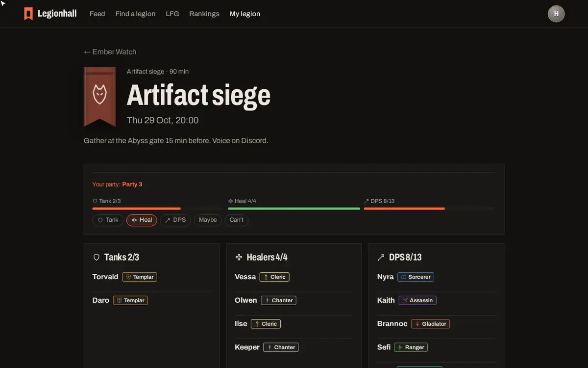Click tank member name Torvald
The height and width of the screenshot is (368, 588).
point(105,277)
